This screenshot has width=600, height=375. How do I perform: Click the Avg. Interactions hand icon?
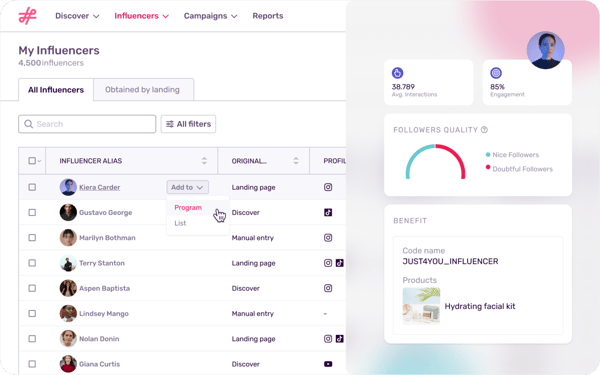(x=397, y=73)
